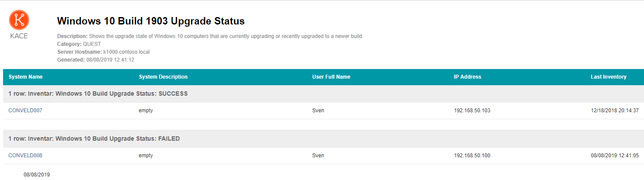Click the Category QUEST line
The width and height of the screenshot is (644, 180).
(79, 44)
